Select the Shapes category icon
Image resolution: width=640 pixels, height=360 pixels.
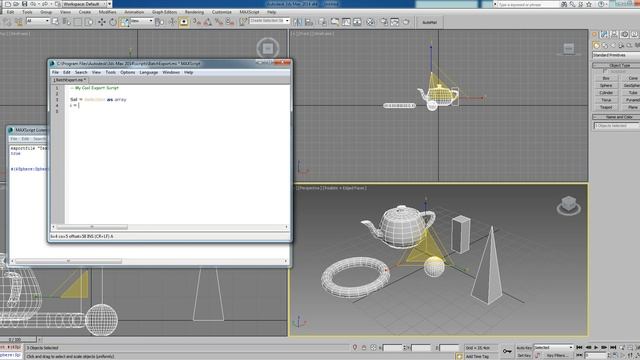click(605, 45)
